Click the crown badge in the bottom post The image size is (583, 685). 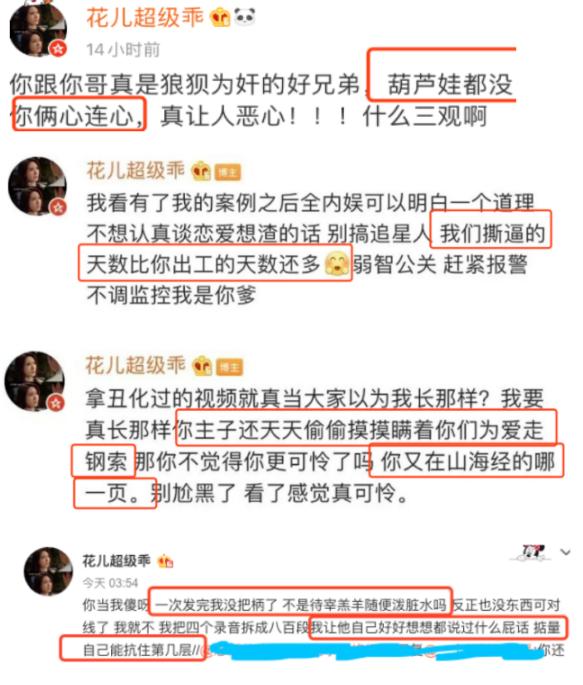pos(165,560)
